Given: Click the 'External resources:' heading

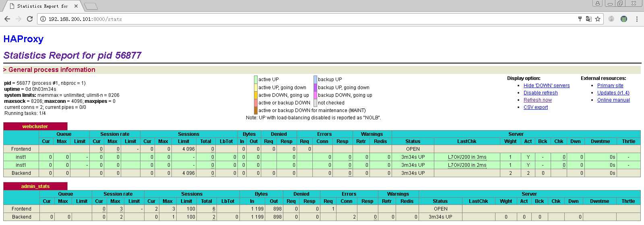Looking at the screenshot, I should (603, 78).
